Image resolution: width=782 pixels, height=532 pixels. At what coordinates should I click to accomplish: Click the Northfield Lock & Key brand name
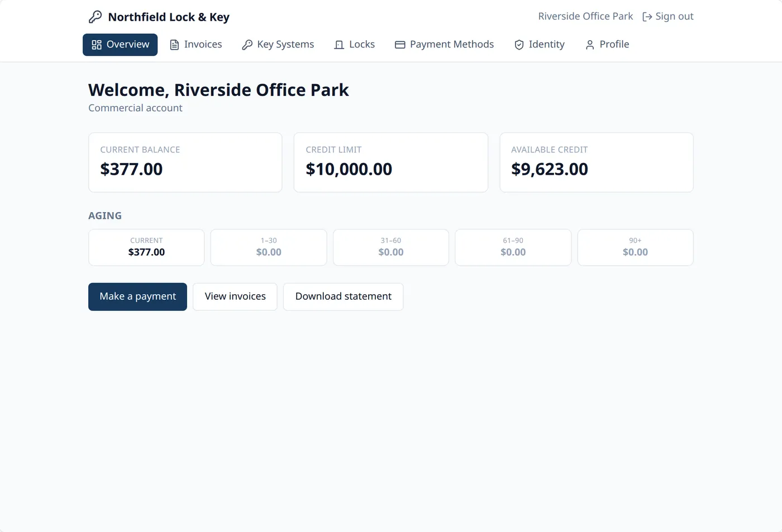pyautogui.click(x=169, y=17)
